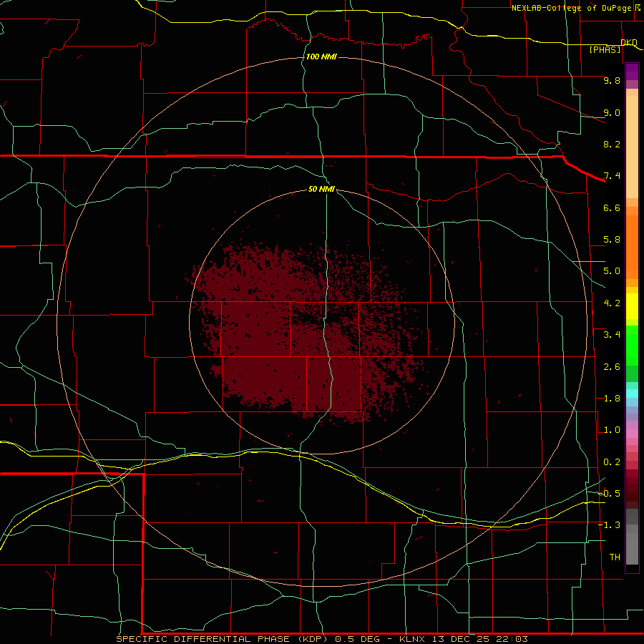Image resolution: width=644 pixels, height=644 pixels.
Task: Click the 8.2 scale value
Action: 612,144
